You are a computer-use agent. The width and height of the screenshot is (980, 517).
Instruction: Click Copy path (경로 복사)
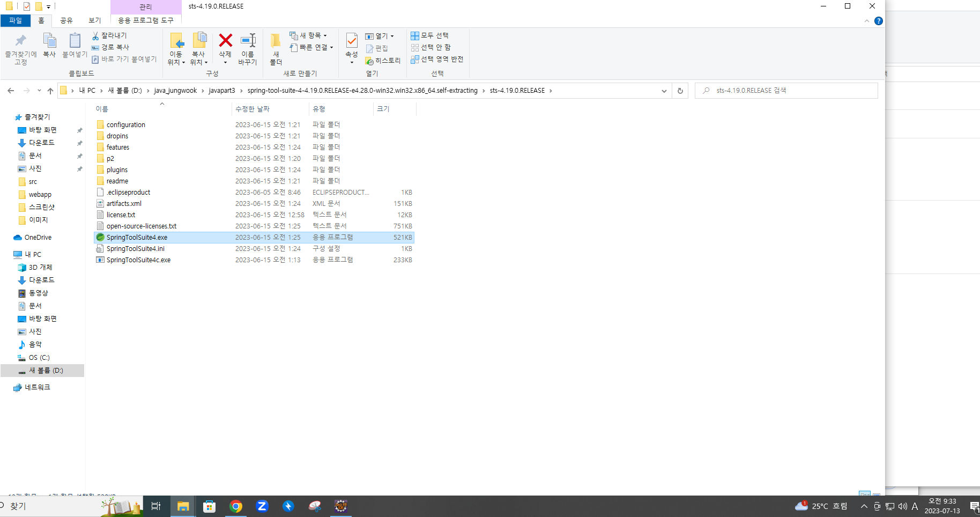click(x=110, y=47)
